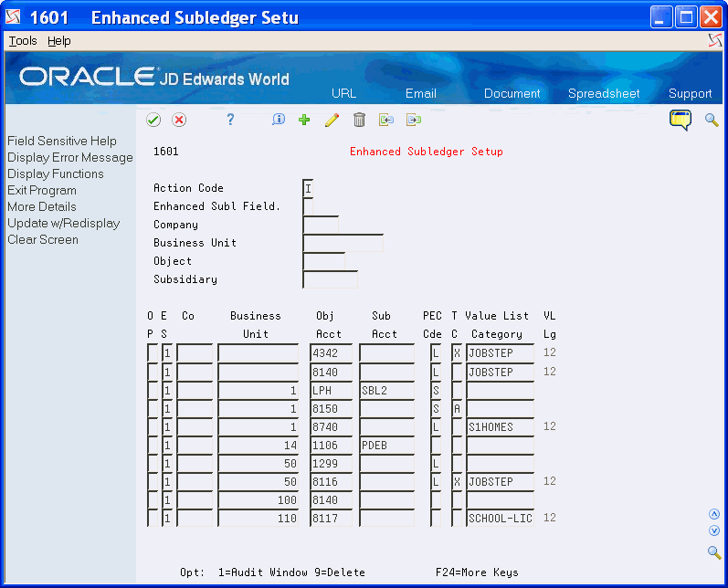Click the TC field with A in row 8150
This screenshot has width=728, height=588.
(x=457, y=408)
